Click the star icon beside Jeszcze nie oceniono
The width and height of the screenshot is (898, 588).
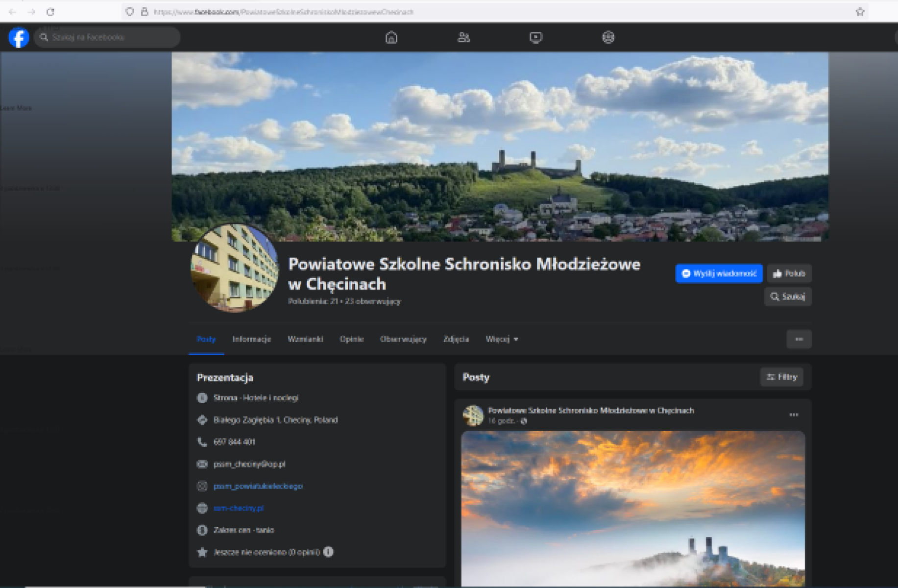tap(202, 552)
